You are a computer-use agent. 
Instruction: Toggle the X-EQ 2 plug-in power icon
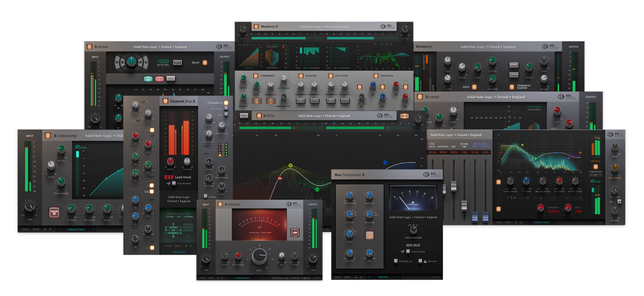tap(258, 115)
